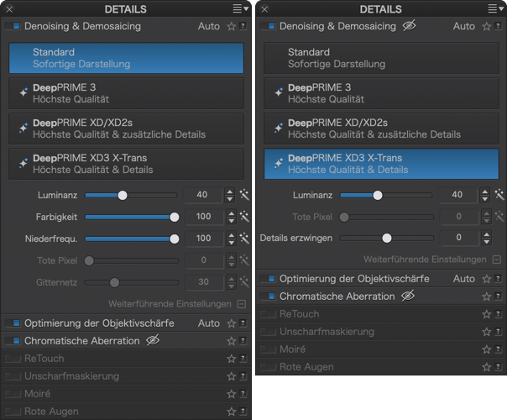Increase Luminanz value stepper in left panel

(x=229, y=192)
